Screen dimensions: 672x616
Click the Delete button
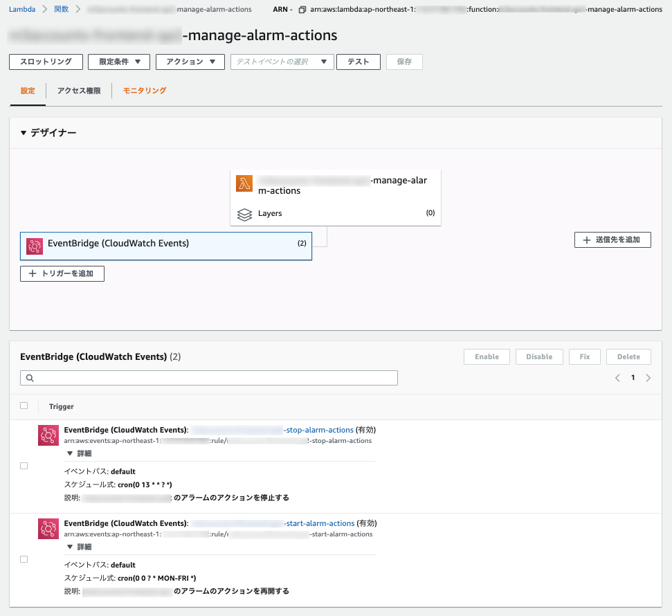(628, 356)
